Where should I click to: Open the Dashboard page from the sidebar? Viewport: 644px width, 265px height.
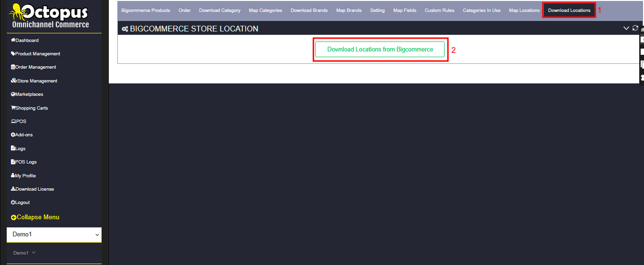tap(25, 41)
